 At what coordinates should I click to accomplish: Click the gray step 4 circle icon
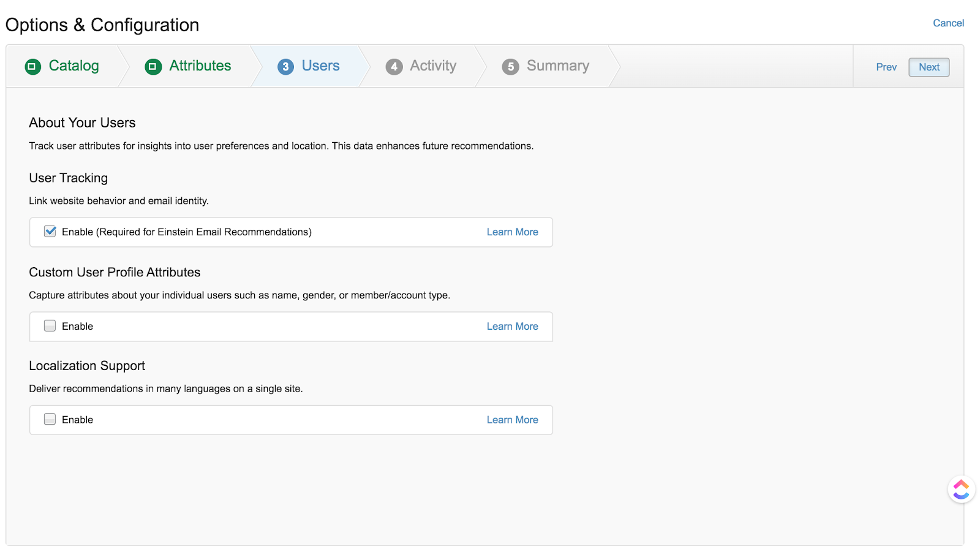pos(394,66)
